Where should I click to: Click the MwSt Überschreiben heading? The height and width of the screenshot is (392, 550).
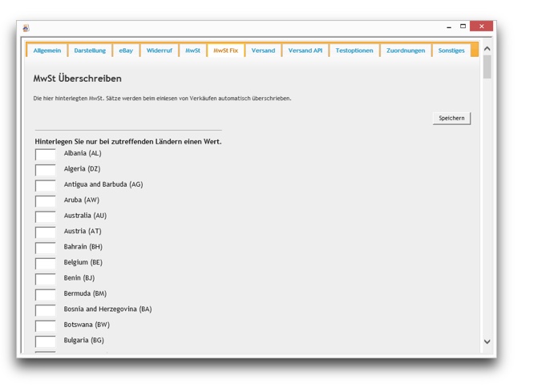tap(78, 79)
